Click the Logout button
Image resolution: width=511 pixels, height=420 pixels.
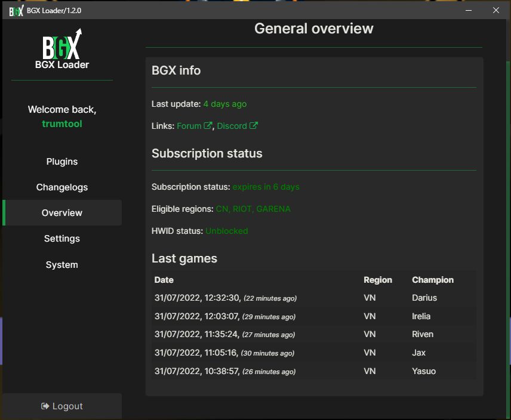62,406
